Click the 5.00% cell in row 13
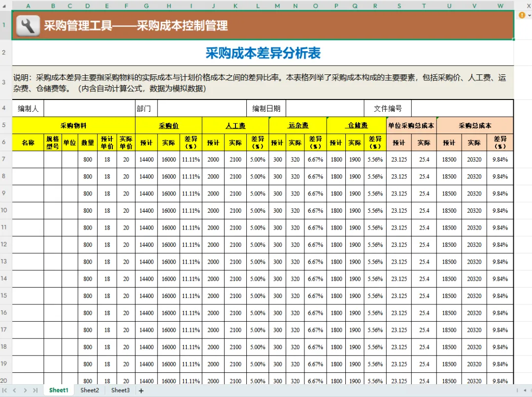The image size is (532, 397). click(258, 262)
